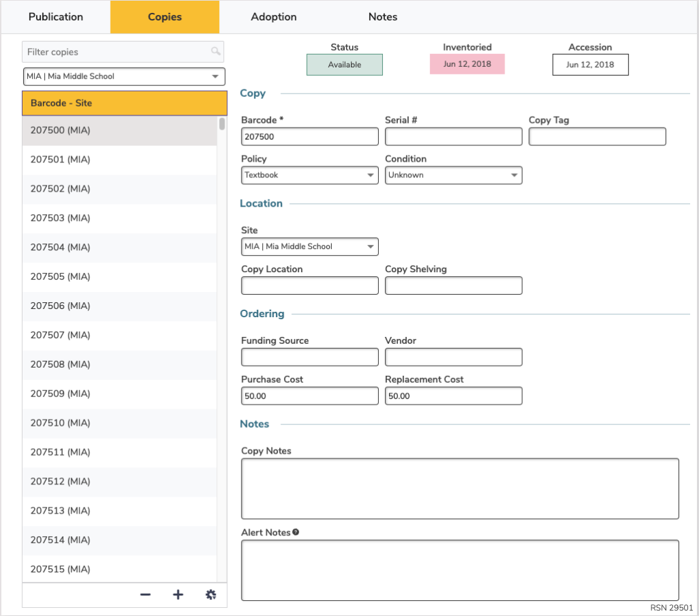Select copy 207511 (MIA)
Viewport: 699px width, 616px height.
click(119, 452)
